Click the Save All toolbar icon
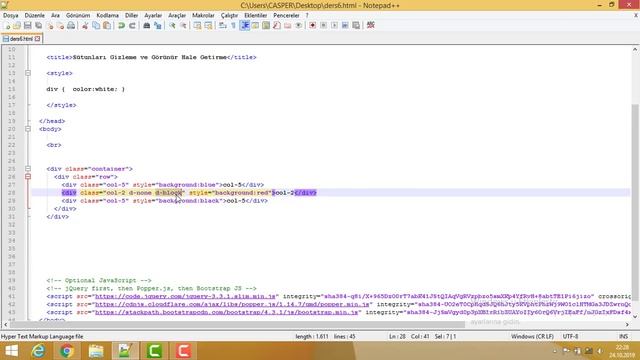Screen dimensions: 640x360 tap(39, 25)
